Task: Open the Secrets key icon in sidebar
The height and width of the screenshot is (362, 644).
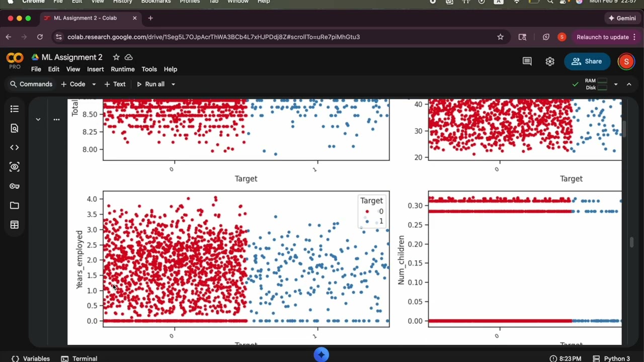Action: point(15,186)
